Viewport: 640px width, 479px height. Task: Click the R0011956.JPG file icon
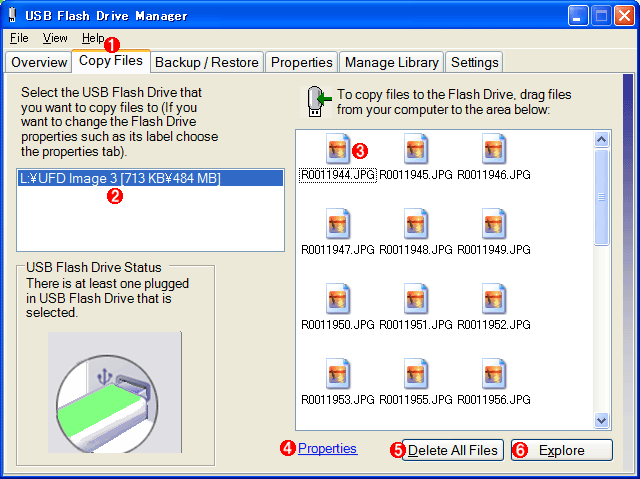[493, 374]
